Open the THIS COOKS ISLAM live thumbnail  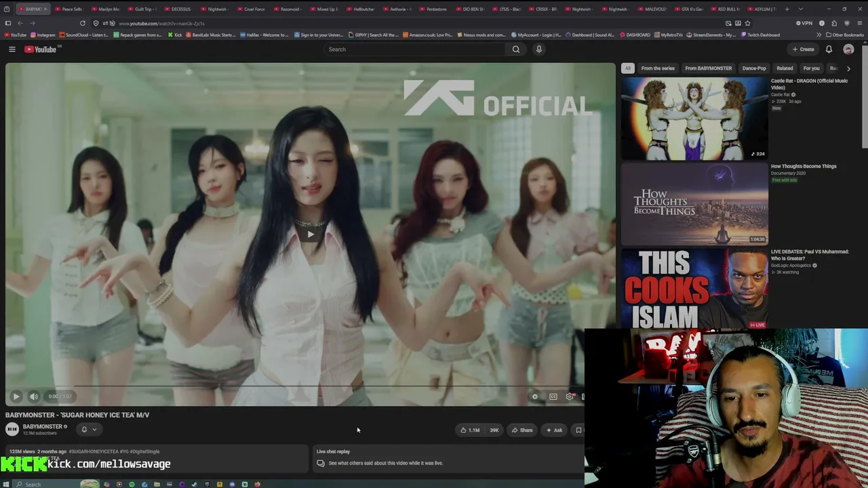coord(694,289)
